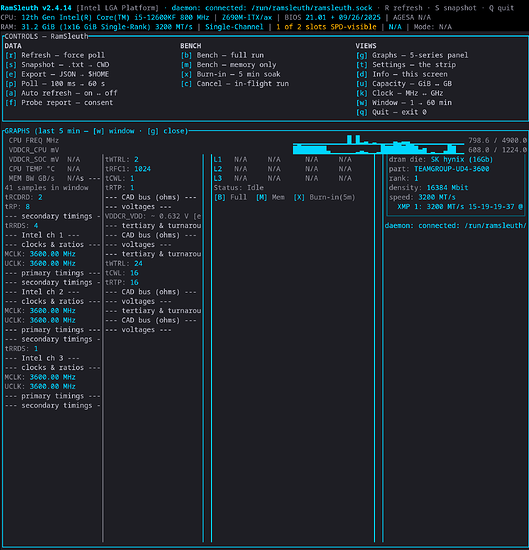Click the L3 cache row label
Viewport: 529px width, 550px height.
tap(218, 178)
